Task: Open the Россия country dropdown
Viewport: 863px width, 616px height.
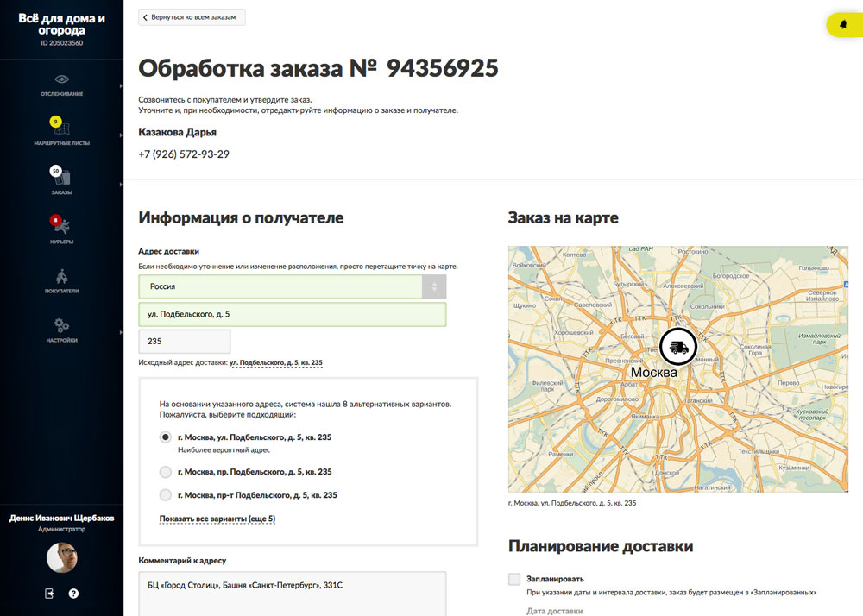Action: (x=293, y=286)
